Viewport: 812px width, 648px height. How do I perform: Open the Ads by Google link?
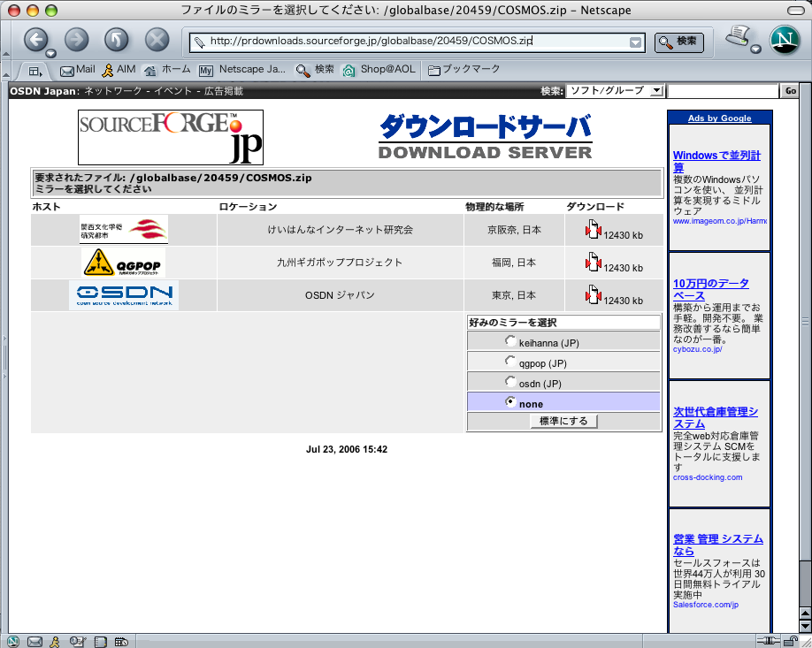pos(719,118)
